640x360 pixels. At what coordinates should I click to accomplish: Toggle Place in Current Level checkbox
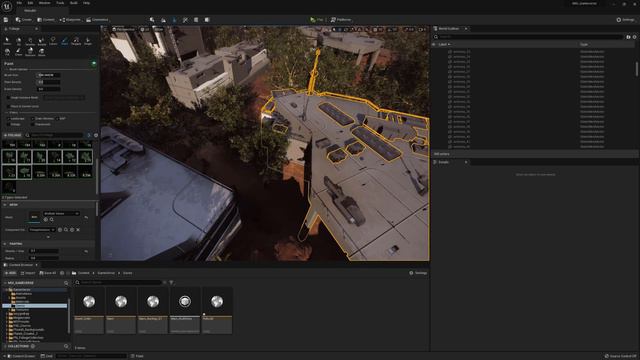coord(8,106)
